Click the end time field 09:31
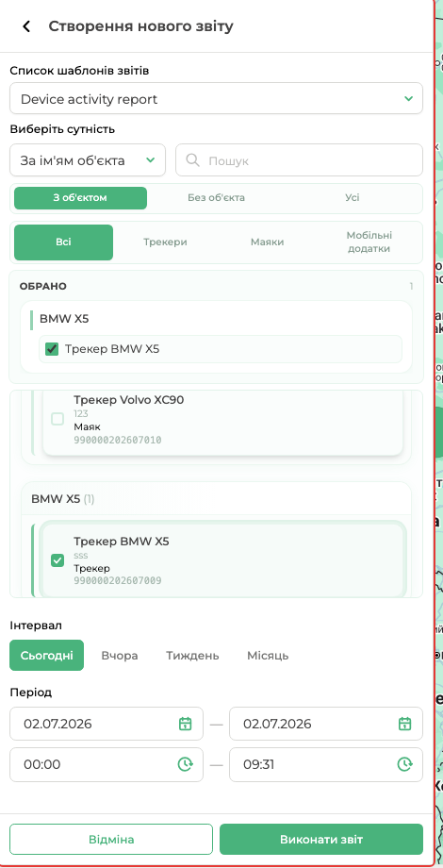 pyautogui.click(x=326, y=764)
